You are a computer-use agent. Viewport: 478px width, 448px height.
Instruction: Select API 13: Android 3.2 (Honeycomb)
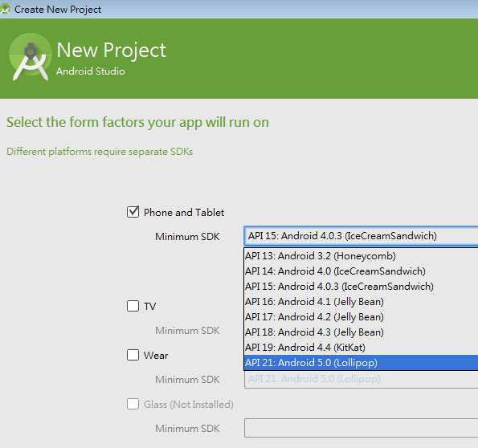361,256
